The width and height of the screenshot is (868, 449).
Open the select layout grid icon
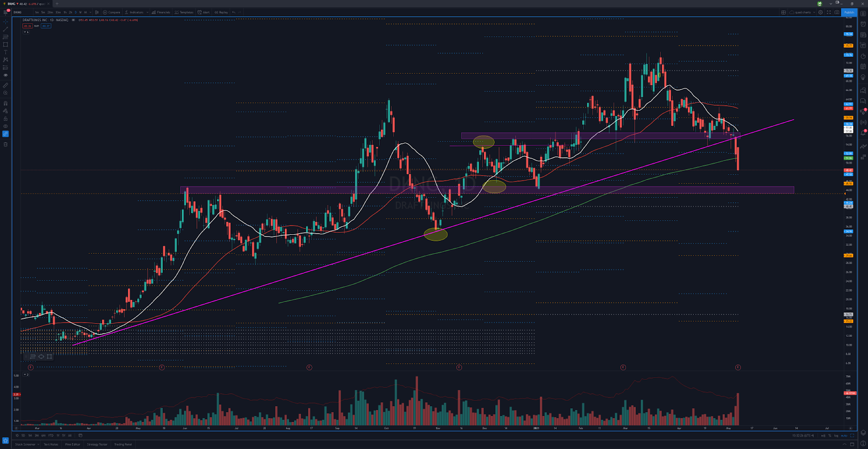click(783, 12)
